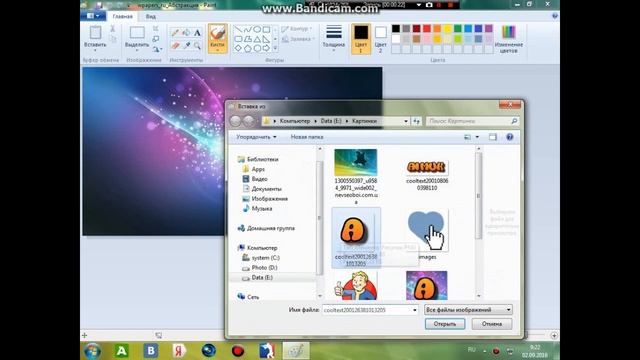
Task: Switch to the Главная ribbon tab
Action: click(x=122, y=16)
